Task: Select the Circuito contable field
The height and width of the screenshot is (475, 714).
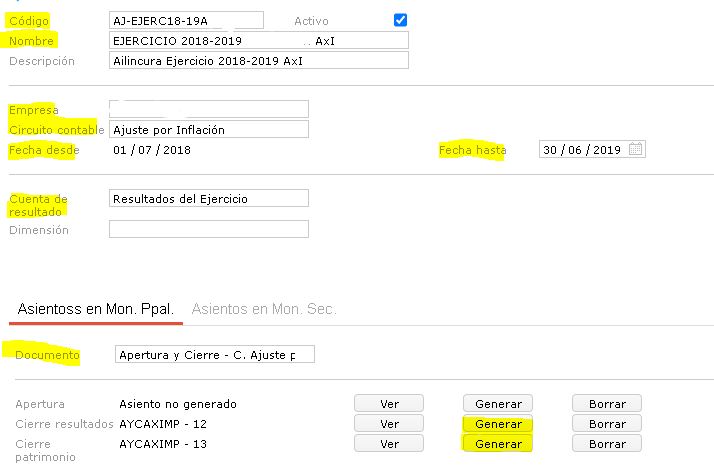Action: coord(208,130)
